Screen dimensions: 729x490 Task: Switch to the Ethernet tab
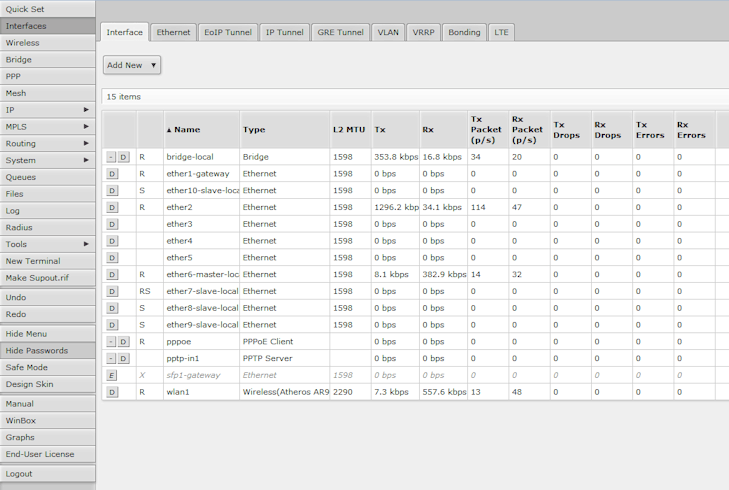point(173,32)
